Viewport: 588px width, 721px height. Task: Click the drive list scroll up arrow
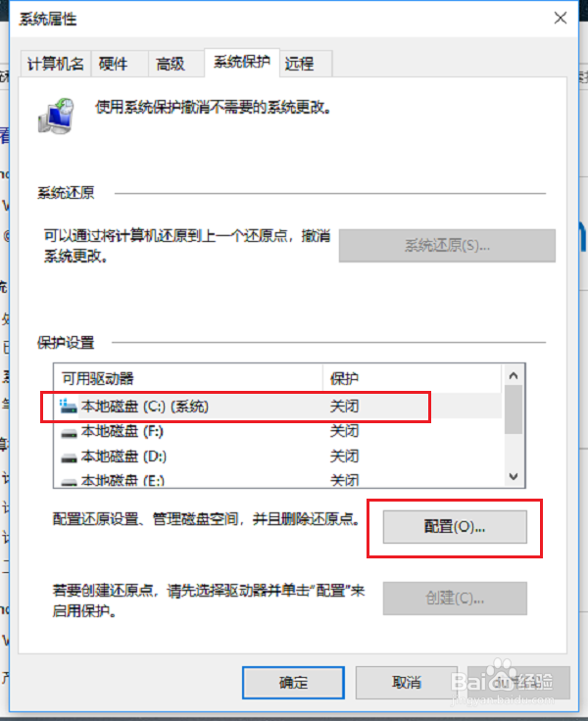(x=514, y=375)
